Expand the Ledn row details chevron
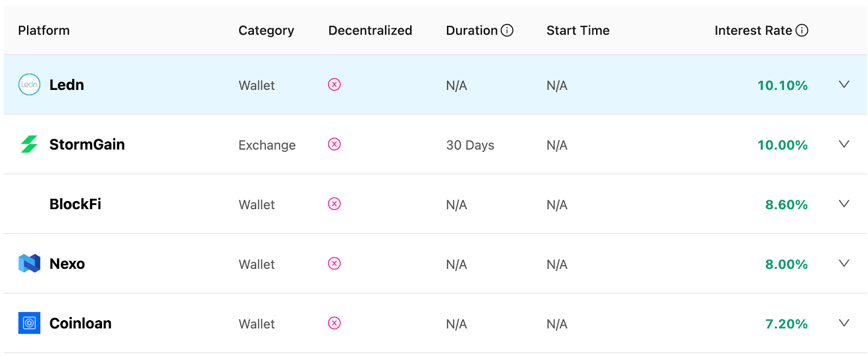868x356 pixels. 844,85
